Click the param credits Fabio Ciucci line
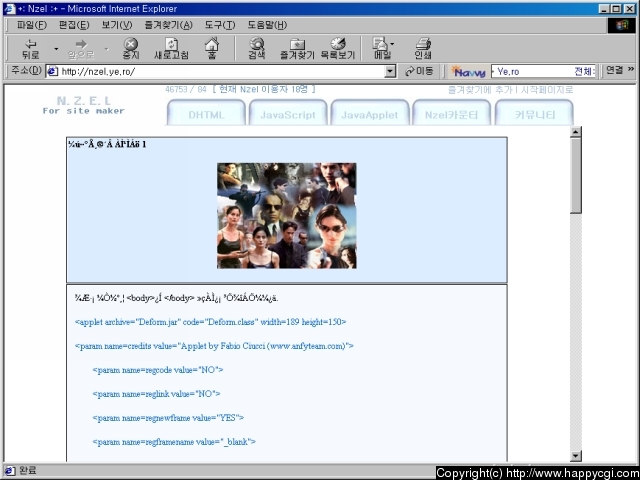Screen dimensions: 640x480 (214, 346)
